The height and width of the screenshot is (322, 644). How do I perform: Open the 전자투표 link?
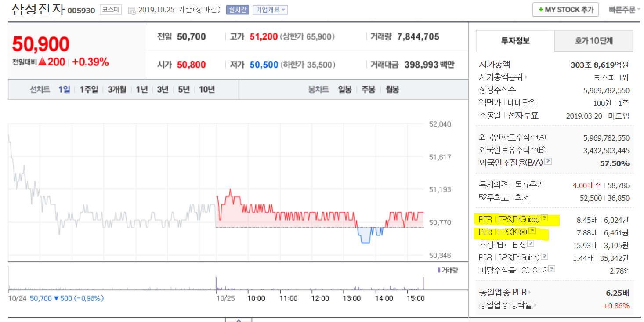pyautogui.click(x=523, y=116)
